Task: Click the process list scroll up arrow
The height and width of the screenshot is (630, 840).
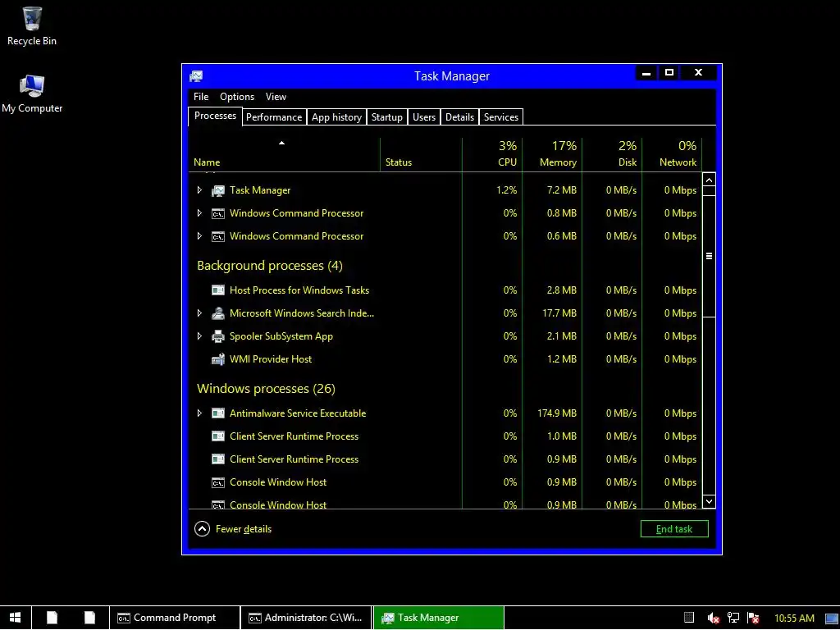Action: pyautogui.click(x=709, y=180)
